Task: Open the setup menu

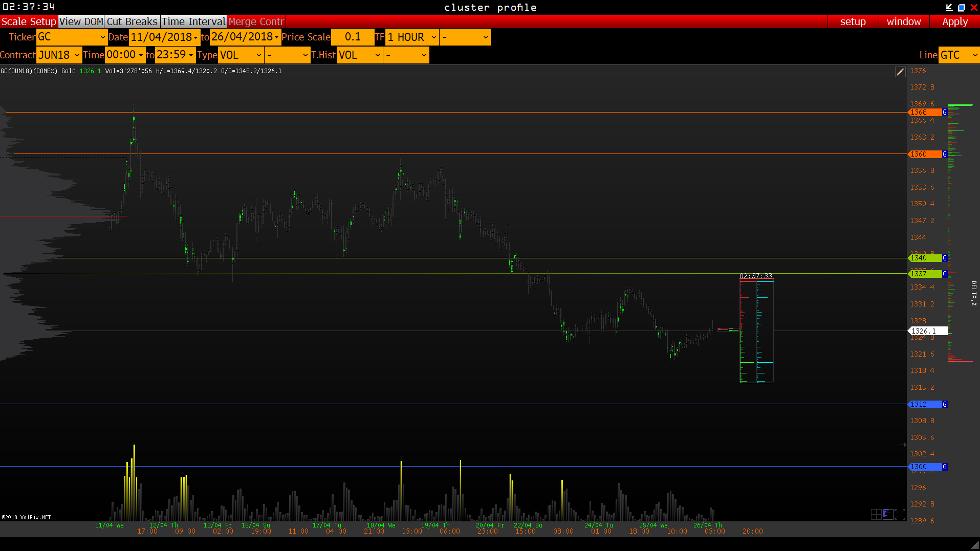Action: 853,21
